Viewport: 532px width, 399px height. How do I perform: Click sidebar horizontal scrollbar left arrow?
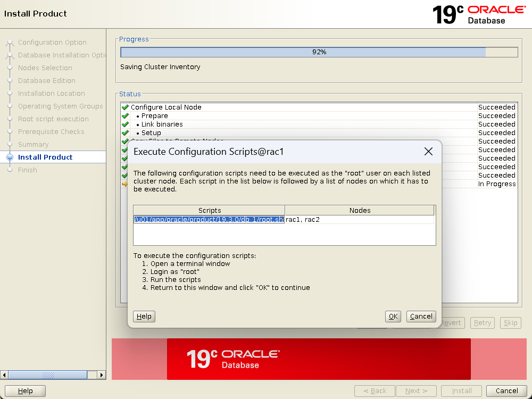tap(4, 375)
